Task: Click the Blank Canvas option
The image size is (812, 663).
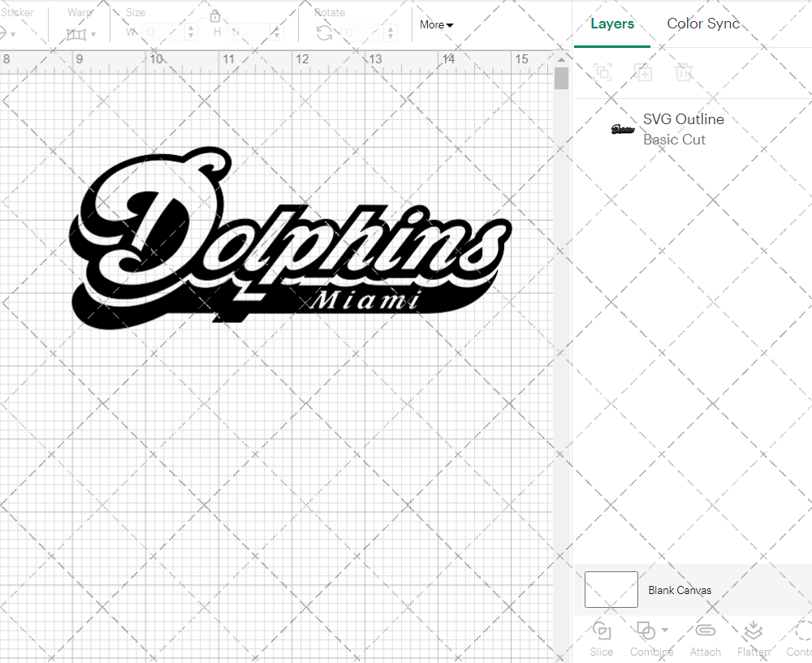Action: tap(680, 590)
